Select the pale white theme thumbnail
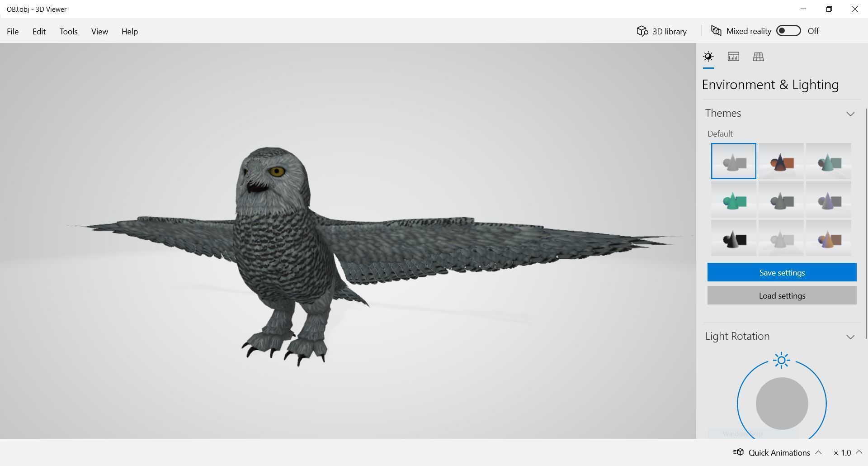This screenshot has height=466, width=868. [x=781, y=238]
